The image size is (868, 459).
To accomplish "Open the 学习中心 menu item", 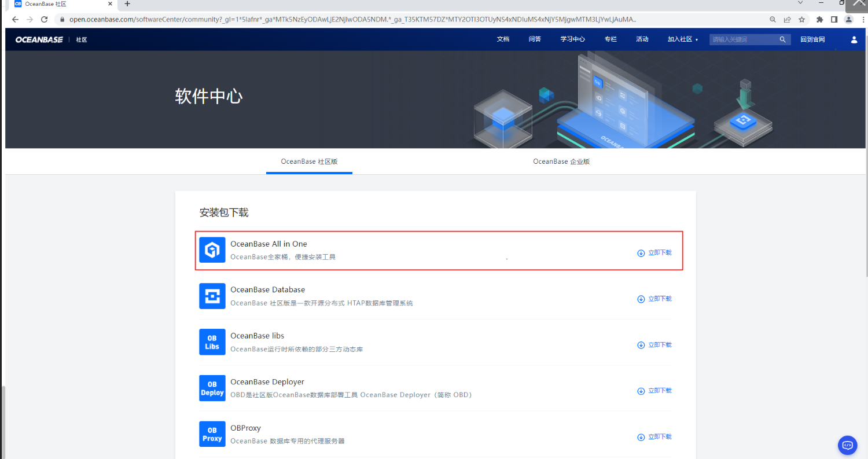I will pyautogui.click(x=572, y=39).
